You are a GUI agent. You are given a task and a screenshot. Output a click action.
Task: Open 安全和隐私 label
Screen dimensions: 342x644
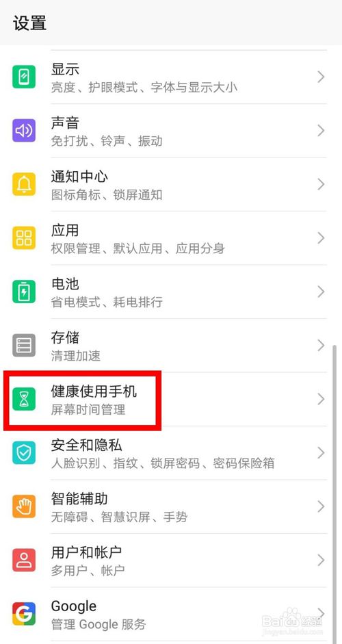[x=86, y=445]
